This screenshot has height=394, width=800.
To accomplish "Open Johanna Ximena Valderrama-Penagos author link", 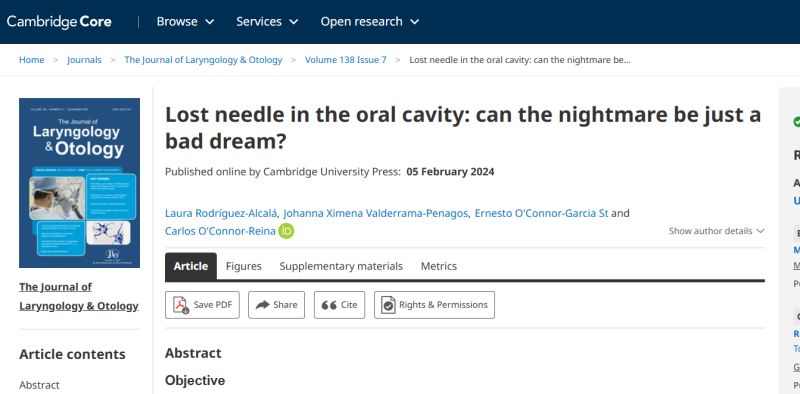I will 376,213.
